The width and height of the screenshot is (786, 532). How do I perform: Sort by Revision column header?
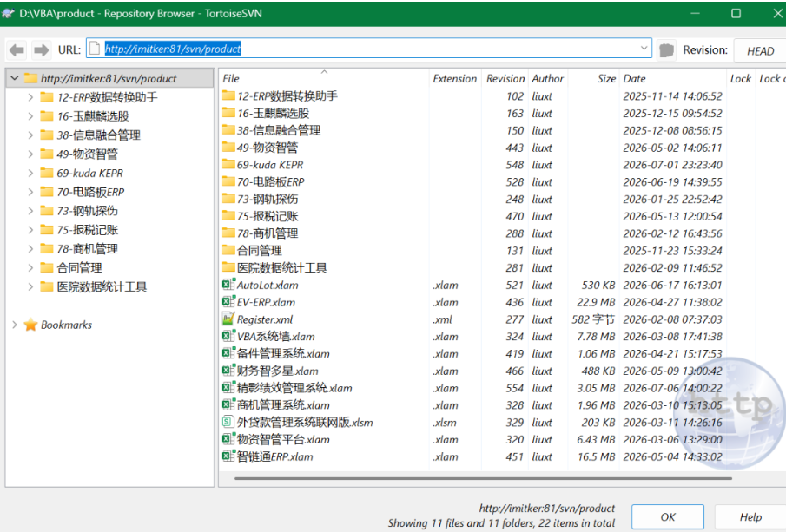point(505,78)
